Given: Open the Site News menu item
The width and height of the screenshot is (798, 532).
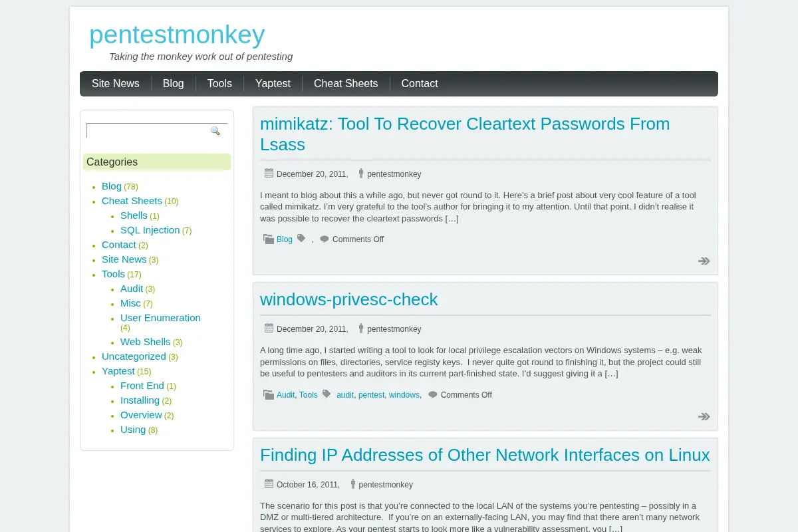Looking at the screenshot, I should click(116, 84).
